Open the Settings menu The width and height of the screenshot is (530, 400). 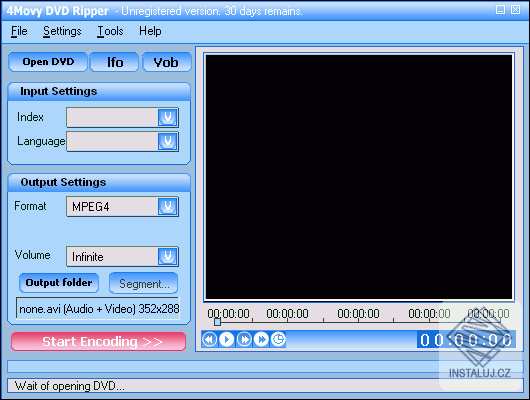click(x=62, y=31)
